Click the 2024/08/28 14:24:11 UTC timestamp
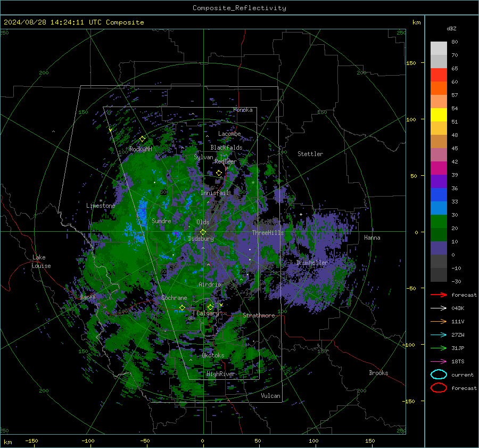The height and width of the screenshot is (448, 479). 52,22
